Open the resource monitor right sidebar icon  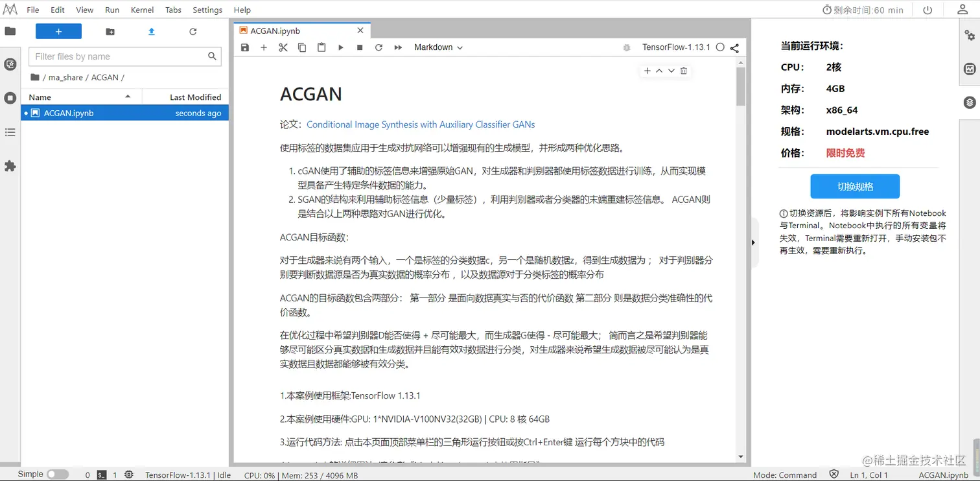point(970,69)
